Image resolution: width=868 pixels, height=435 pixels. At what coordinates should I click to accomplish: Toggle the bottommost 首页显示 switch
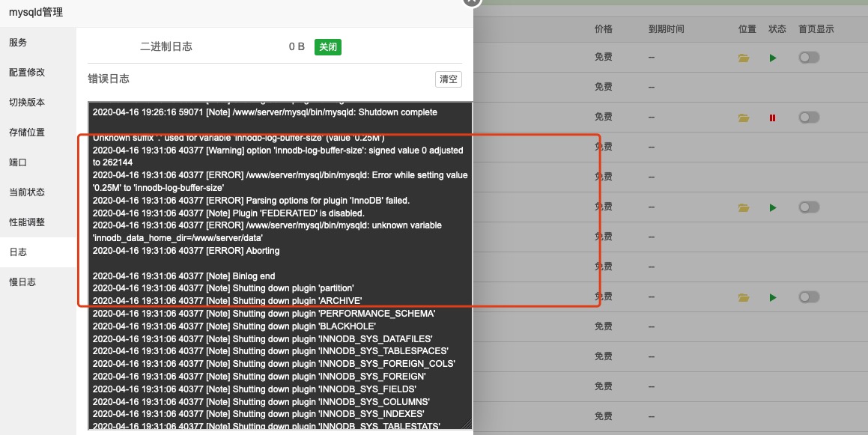tap(809, 297)
